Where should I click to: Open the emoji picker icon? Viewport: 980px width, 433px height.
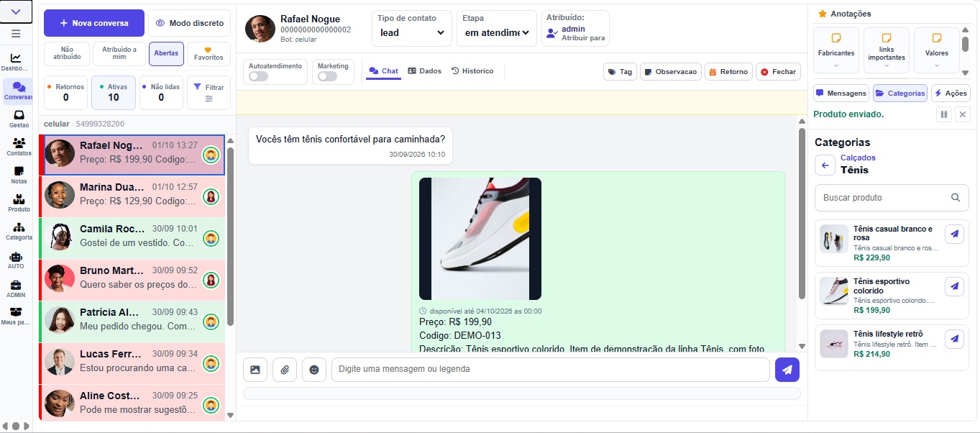[314, 370]
